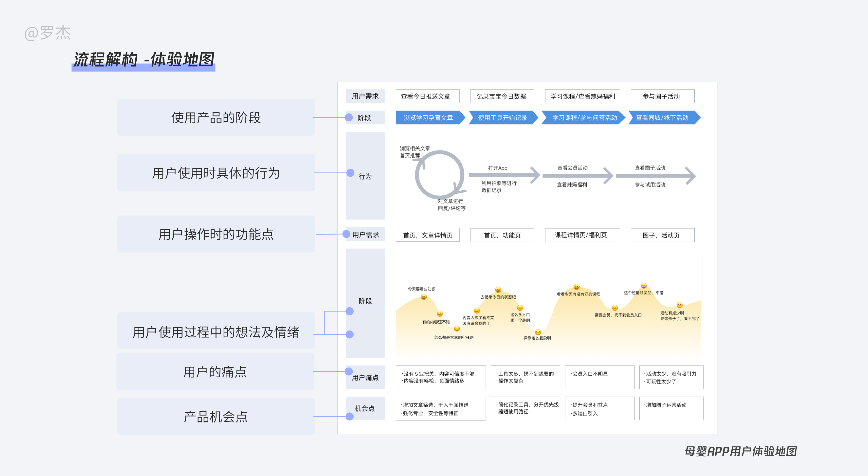Viewport: 868px width, 476px height.
Task: Select the "学习课程/参与问答活动" stage
Action: [584, 118]
